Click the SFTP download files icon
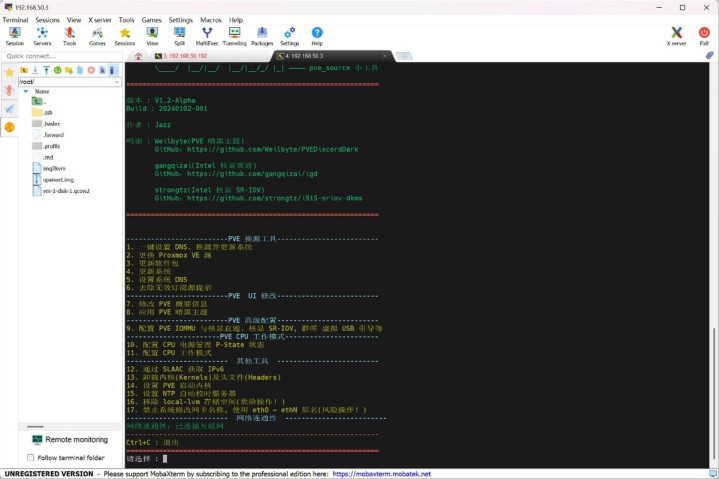Image resolution: width=719 pixels, height=479 pixels. [35, 70]
